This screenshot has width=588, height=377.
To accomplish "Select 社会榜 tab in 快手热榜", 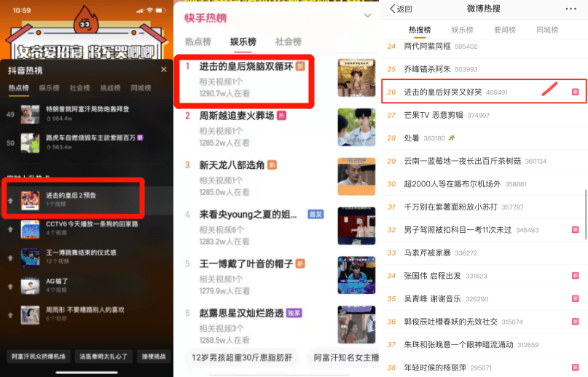I will 289,41.
